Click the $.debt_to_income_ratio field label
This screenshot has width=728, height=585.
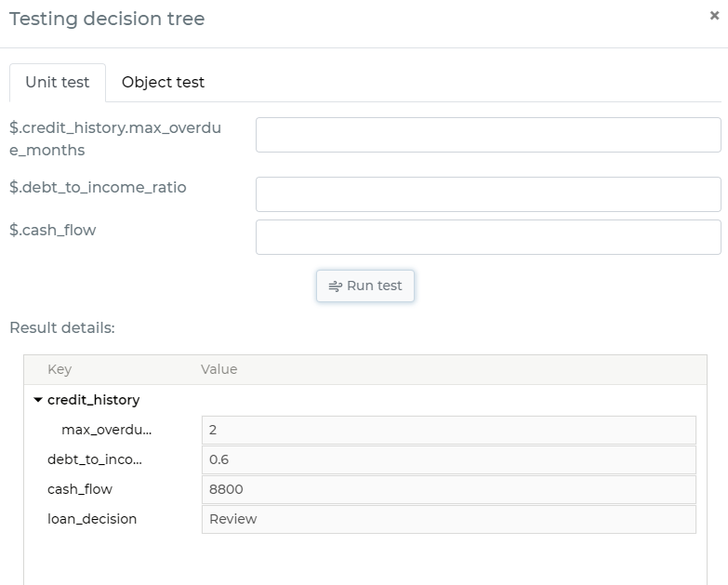pyautogui.click(x=98, y=188)
